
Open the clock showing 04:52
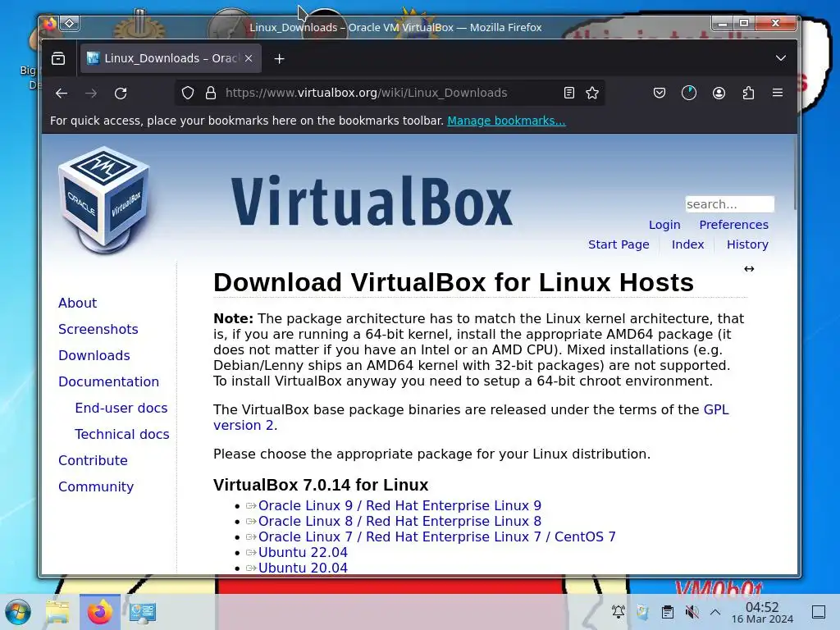[x=762, y=613]
